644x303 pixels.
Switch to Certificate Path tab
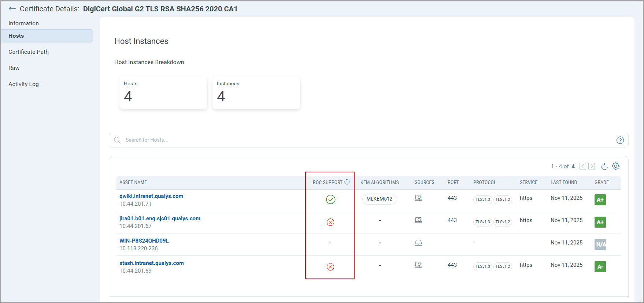pos(29,52)
